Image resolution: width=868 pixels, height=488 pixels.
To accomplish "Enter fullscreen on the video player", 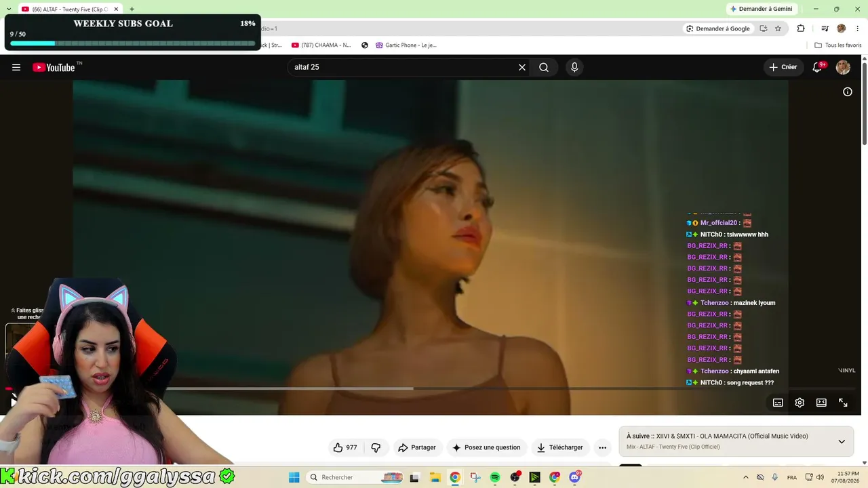I will pos(843,403).
